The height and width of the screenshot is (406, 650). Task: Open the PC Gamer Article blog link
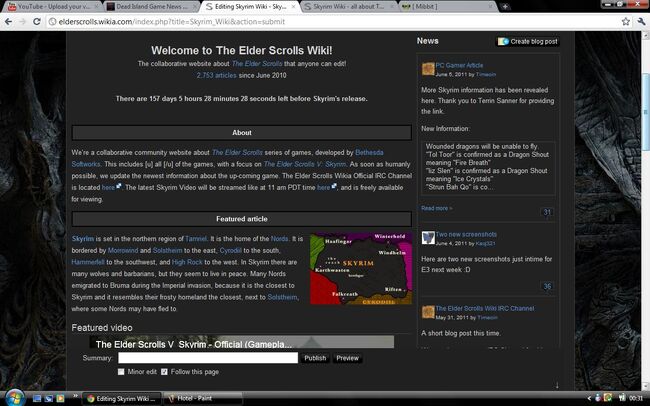pos(459,65)
